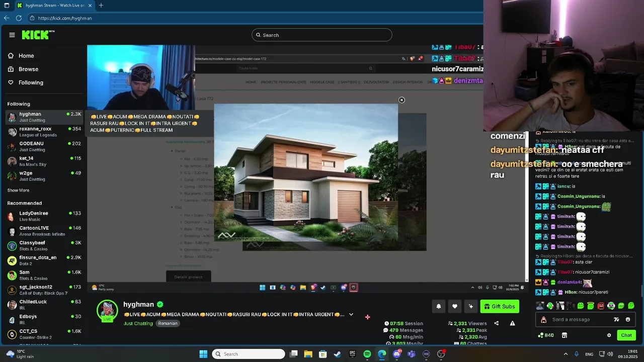Click the Windows taskbar Search box
This screenshot has width=644, height=362.
(x=249, y=354)
